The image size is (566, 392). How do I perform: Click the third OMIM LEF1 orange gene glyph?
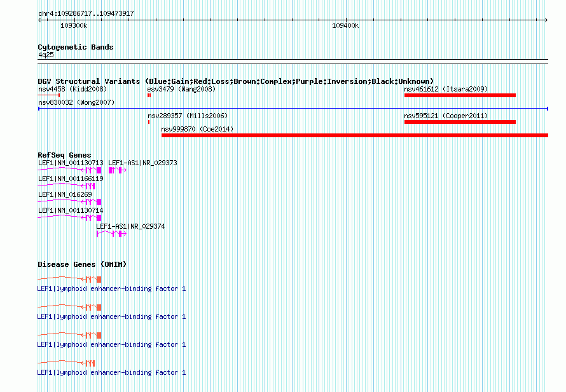click(x=70, y=335)
